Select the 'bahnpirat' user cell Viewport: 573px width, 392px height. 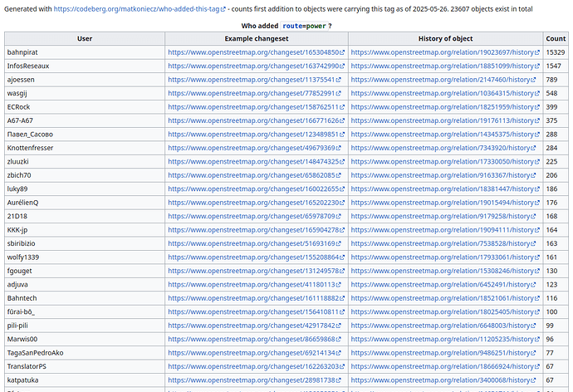[x=85, y=52]
